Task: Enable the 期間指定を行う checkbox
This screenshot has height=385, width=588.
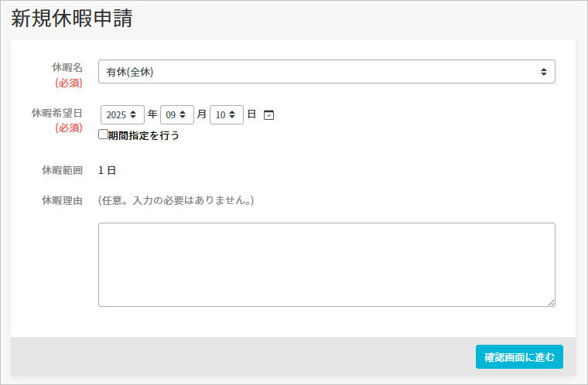Action: coord(103,135)
